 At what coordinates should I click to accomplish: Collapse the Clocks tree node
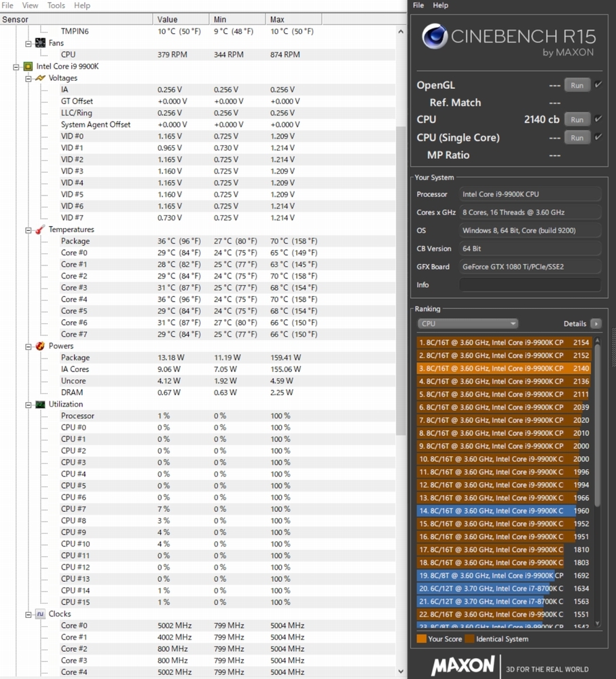point(28,614)
